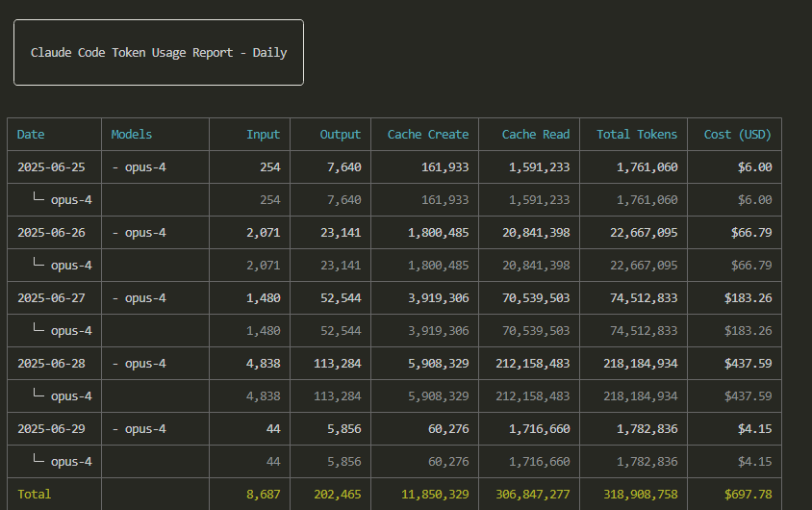Select the Cost (USD) column header

(737, 135)
